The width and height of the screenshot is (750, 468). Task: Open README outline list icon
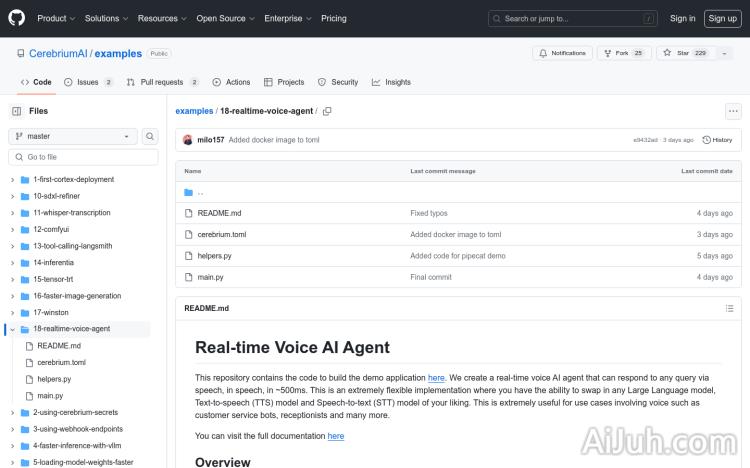(729, 308)
